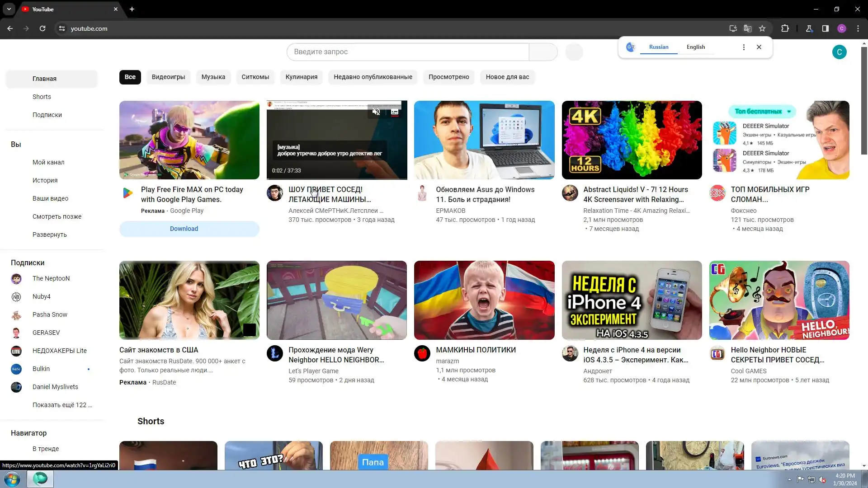This screenshot has width=868, height=488.
Task: Open the Chrome extensions puzzle icon
Action: pos(785,28)
